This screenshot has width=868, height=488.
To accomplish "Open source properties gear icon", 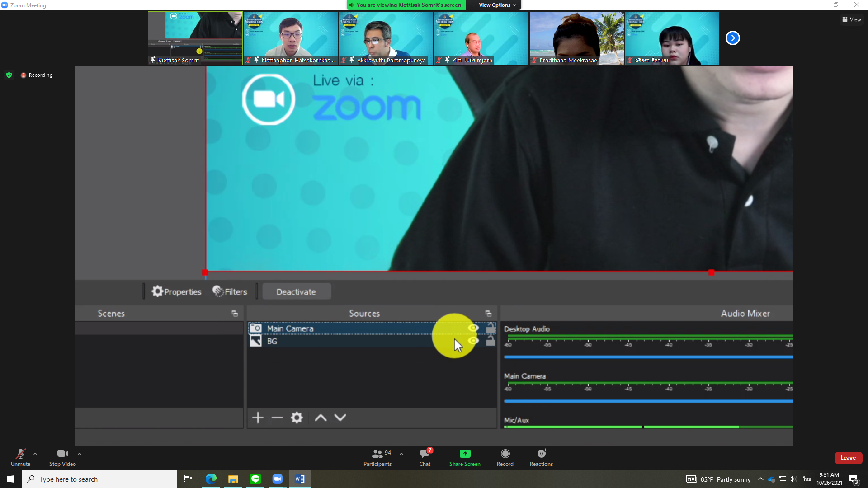I will (x=297, y=418).
